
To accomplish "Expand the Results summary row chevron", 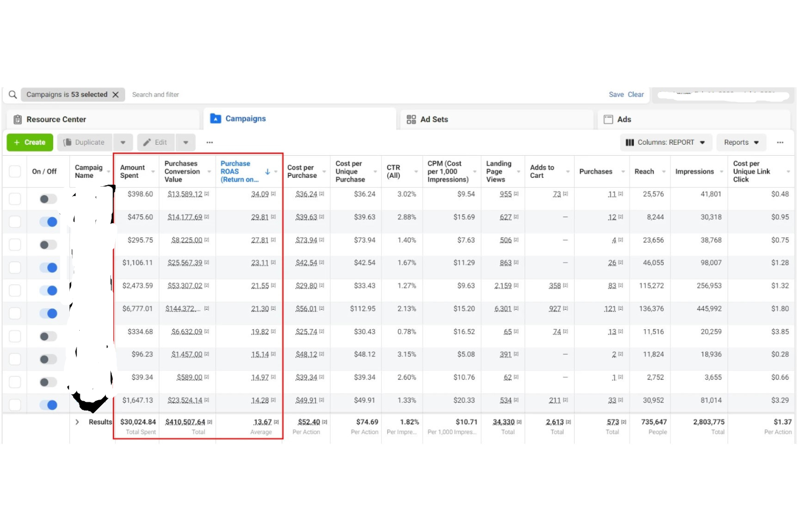I will click(77, 422).
